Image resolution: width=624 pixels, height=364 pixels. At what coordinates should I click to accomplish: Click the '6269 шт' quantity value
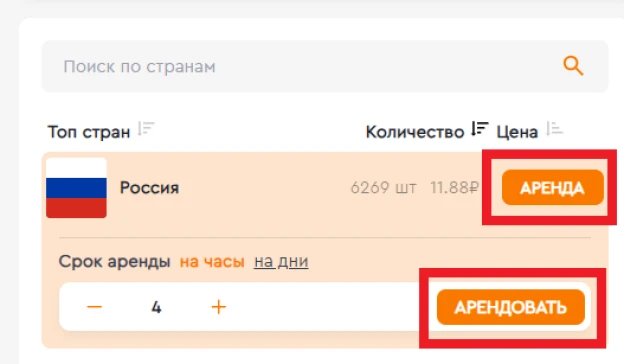click(x=383, y=187)
